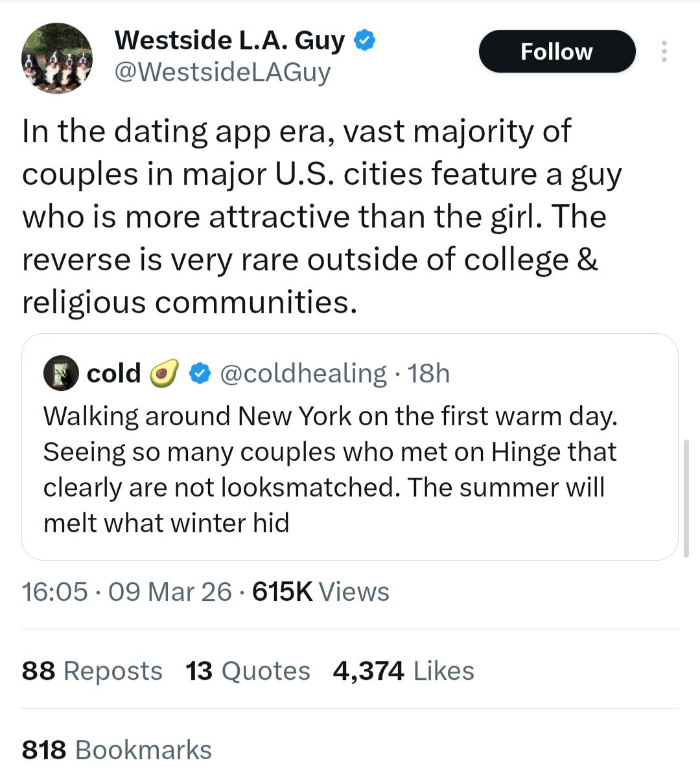
Task: Toggle follow state via the Follow button
Action: (x=556, y=51)
